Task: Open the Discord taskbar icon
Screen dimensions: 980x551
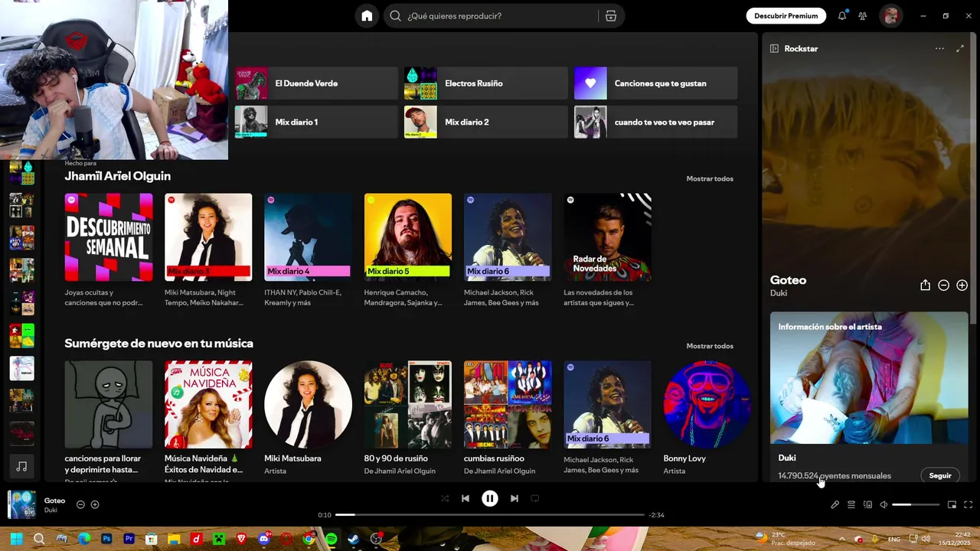Action: [x=264, y=539]
